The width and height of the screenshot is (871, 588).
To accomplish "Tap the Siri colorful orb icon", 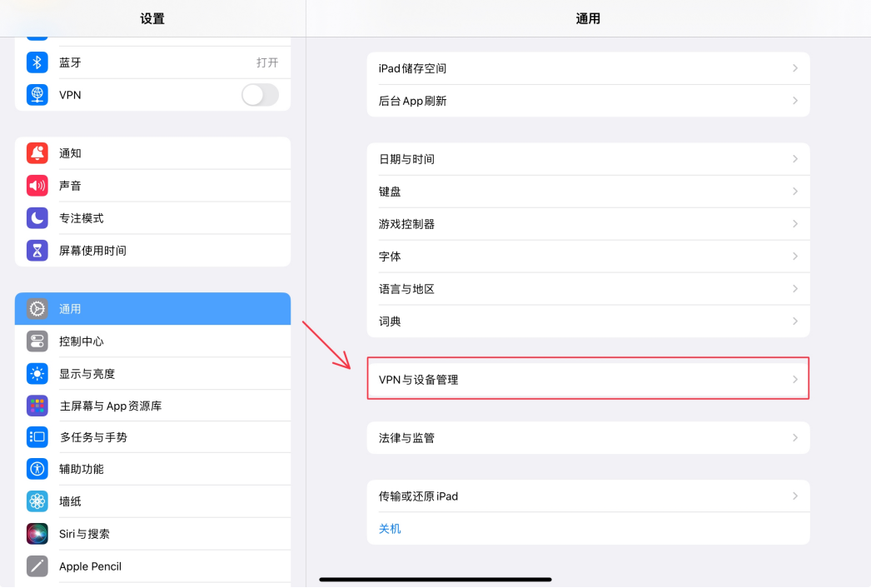I will pyautogui.click(x=37, y=534).
